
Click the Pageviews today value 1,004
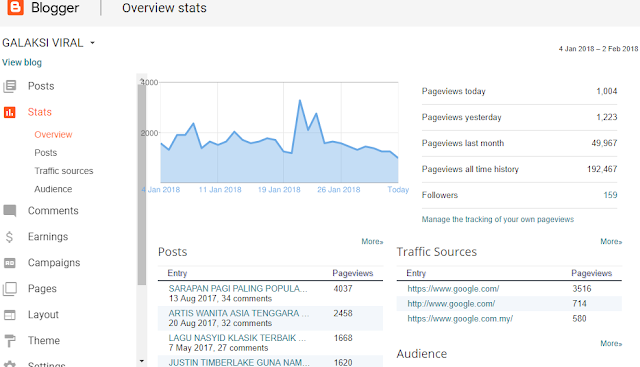tap(607, 91)
